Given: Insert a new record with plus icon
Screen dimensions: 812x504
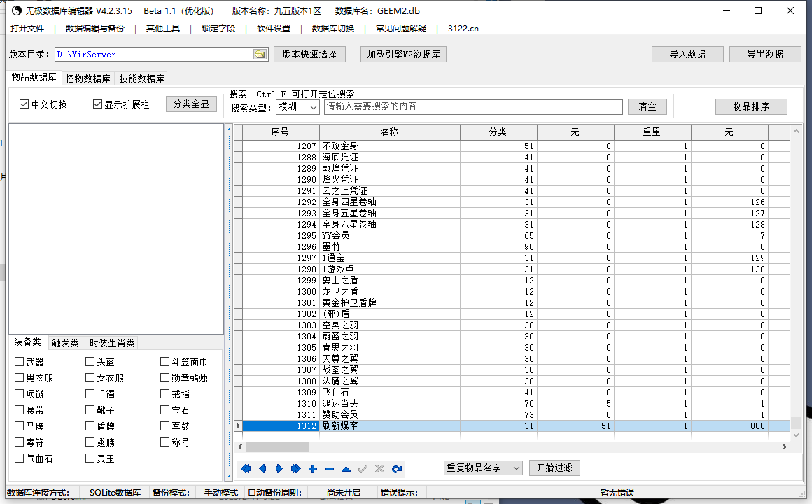Looking at the screenshot, I should (313, 469).
